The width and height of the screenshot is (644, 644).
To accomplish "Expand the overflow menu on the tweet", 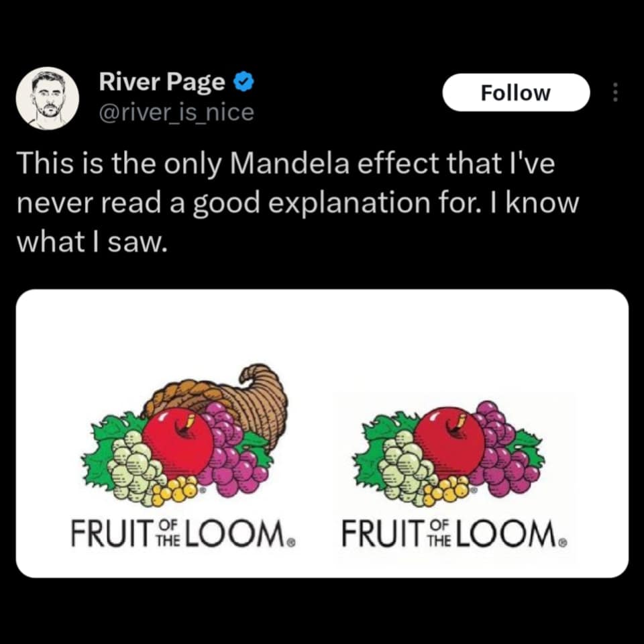I will tap(616, 92).
